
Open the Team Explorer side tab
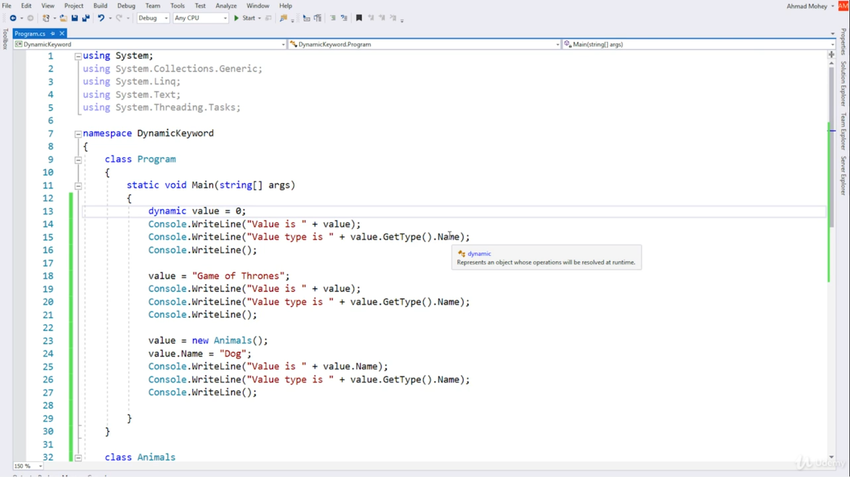tap(843, 131)
